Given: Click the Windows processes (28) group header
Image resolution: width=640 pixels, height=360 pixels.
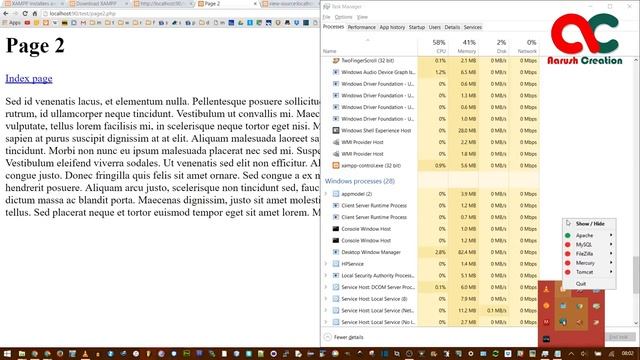Looking at the screenshot, I should tap(360, 181).
